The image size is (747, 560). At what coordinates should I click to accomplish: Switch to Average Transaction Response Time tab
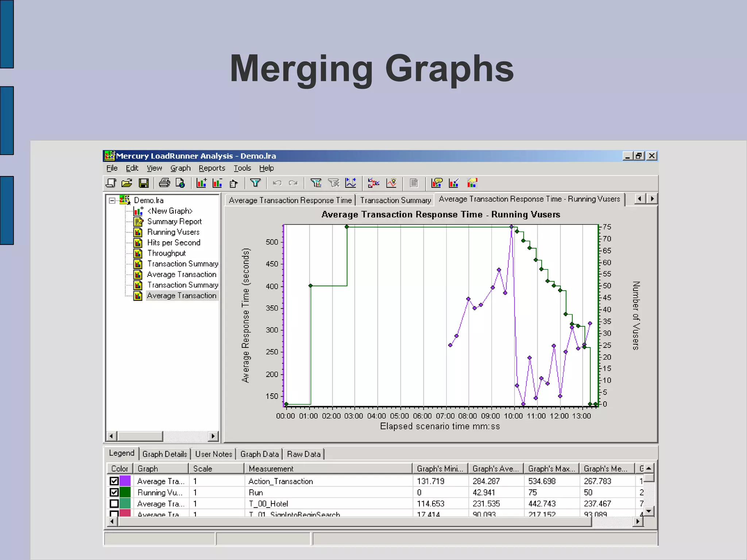pos(290,200)
